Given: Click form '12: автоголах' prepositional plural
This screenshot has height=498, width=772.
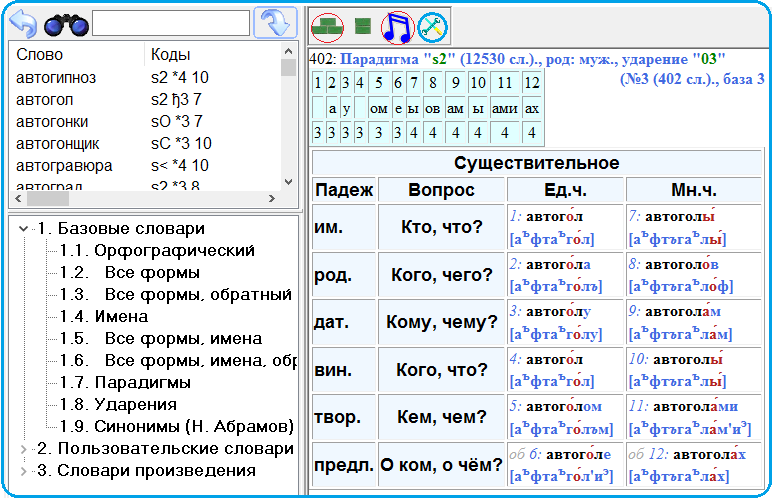Looking at the screenshot, I should [x=695, y=454].
